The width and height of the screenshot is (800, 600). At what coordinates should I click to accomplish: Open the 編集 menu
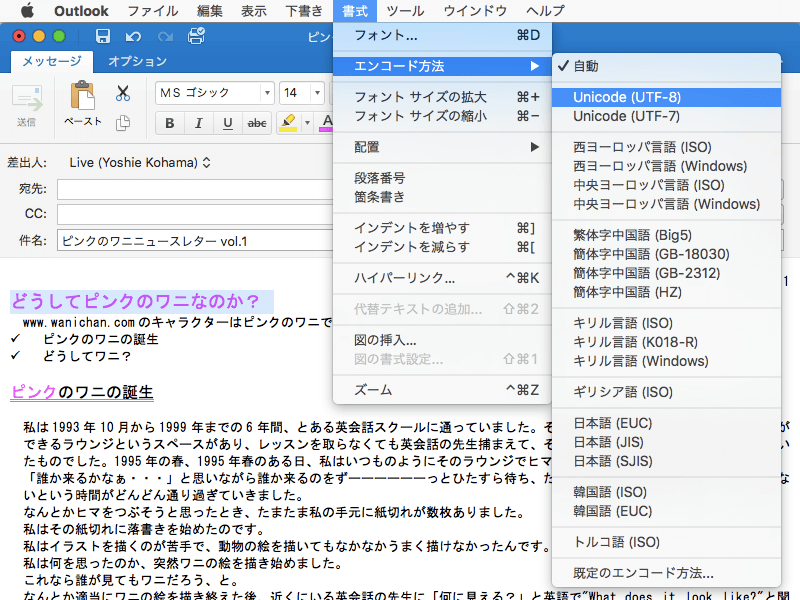[x=210, y=11]
